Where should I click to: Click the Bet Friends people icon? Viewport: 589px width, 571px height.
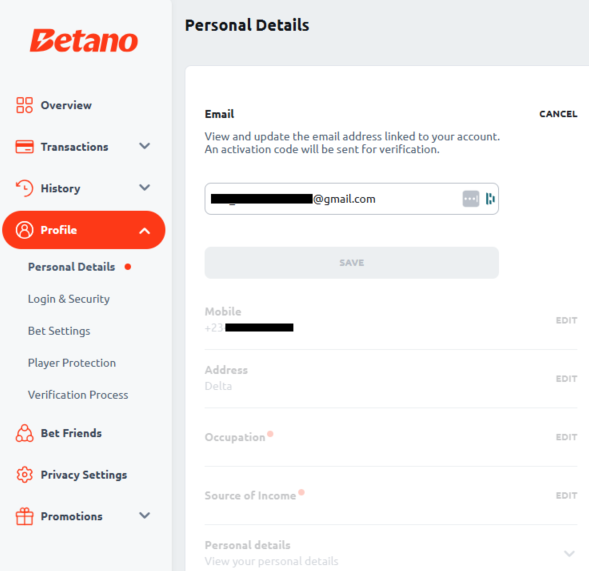(24, 433)
